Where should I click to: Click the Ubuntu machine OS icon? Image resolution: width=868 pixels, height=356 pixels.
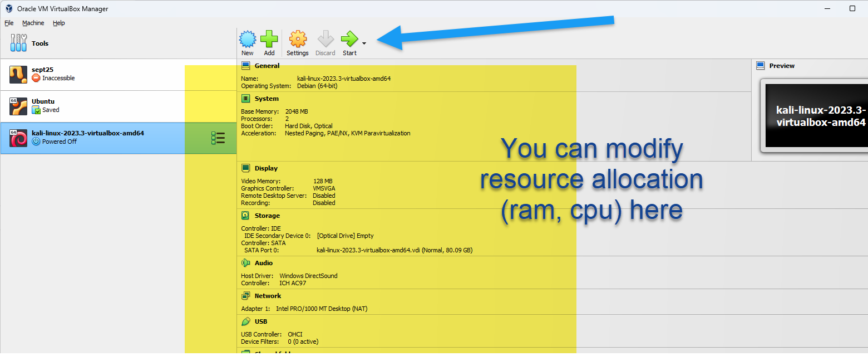coord(18,106)
